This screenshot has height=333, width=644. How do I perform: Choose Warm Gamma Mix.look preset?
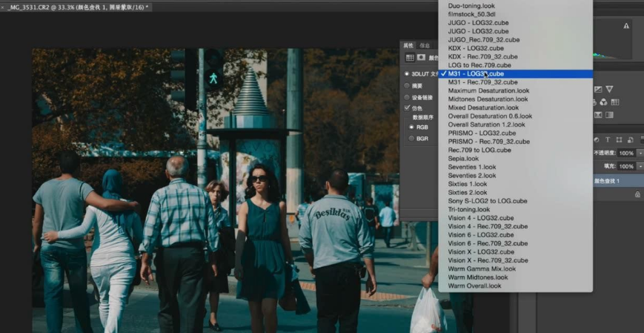(516, 269)
